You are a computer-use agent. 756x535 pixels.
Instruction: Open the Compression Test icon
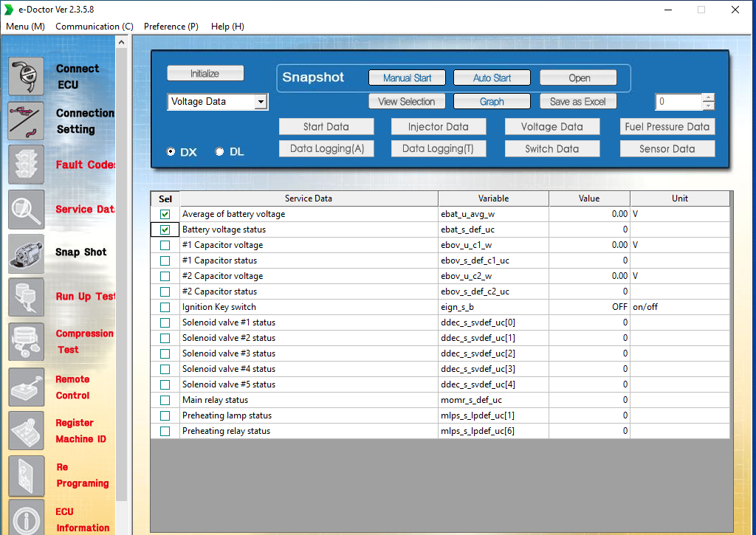click(26, 342)
